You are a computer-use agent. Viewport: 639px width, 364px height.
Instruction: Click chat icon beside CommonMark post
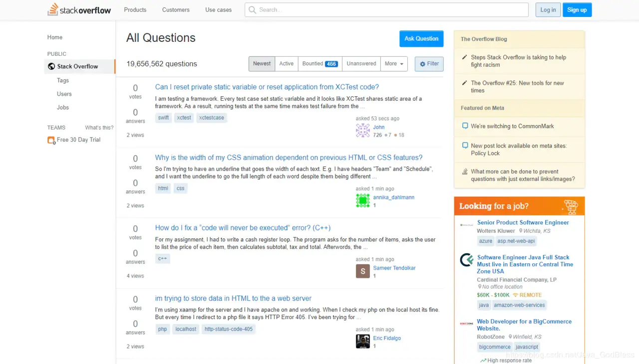pyautogui.click(x=465, y=126)
